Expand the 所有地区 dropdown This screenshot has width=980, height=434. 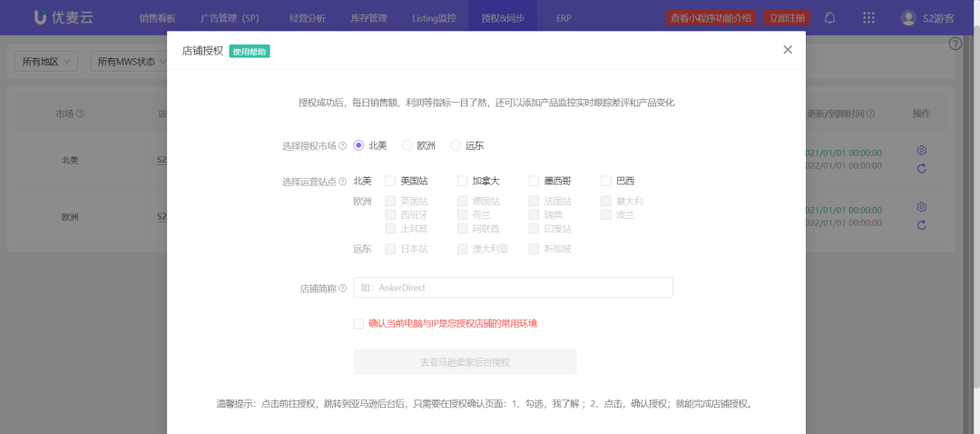click(45, 62)
